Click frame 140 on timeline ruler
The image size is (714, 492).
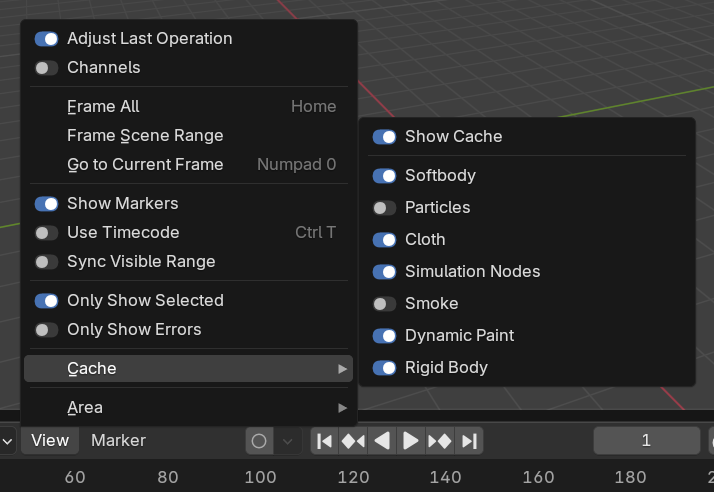(x=446, y=477)
